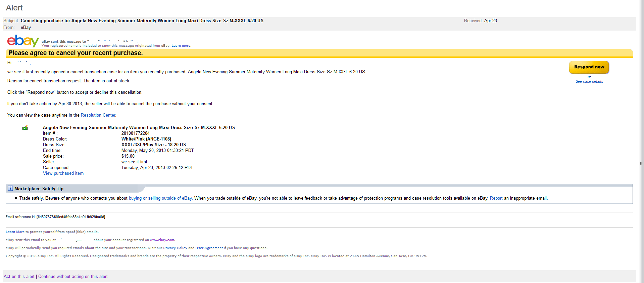Click the item number 281081772284
The height and width of the screenshot is (283, 644).
(136, 133)
